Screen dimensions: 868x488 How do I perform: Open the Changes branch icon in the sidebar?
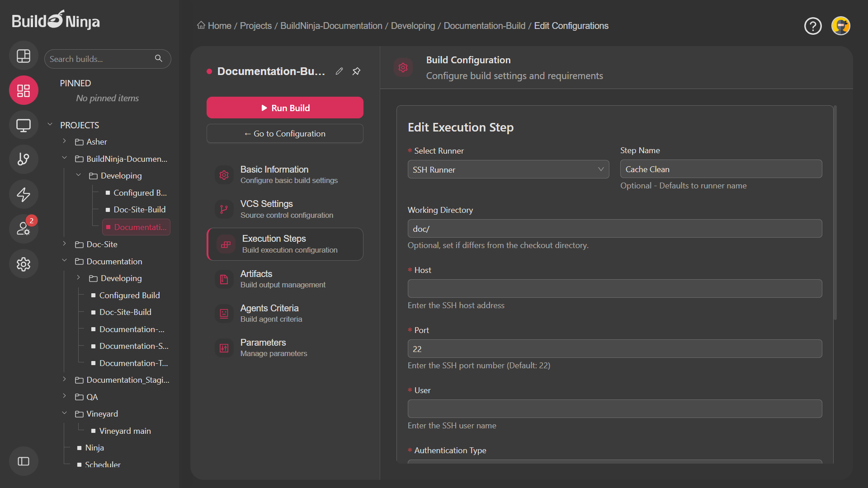[x=23, y=159]
